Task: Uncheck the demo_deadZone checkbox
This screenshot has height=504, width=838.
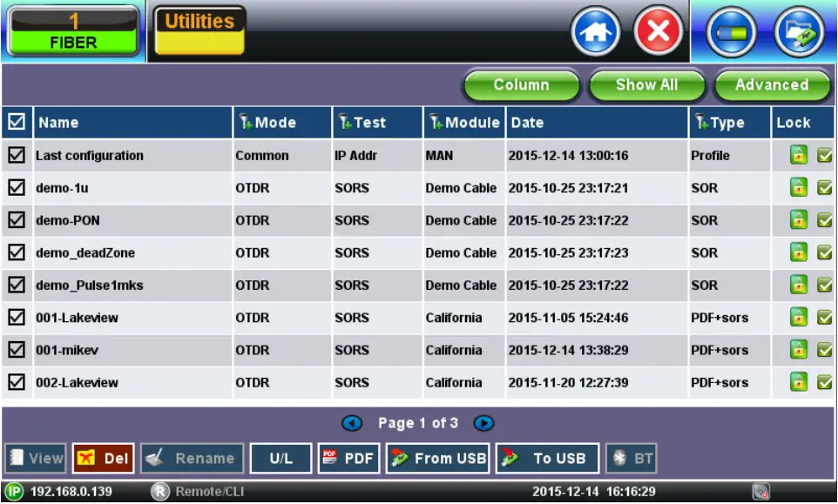Action: tap(17, 252)
